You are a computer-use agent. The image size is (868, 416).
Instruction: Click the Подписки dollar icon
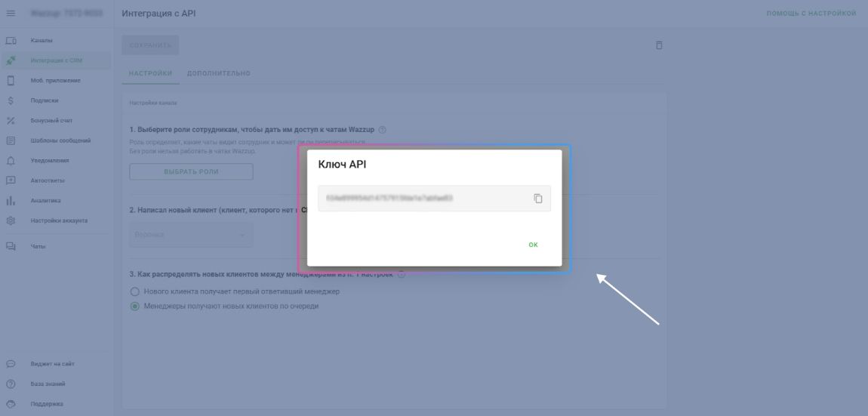click(x=11, y=100)
